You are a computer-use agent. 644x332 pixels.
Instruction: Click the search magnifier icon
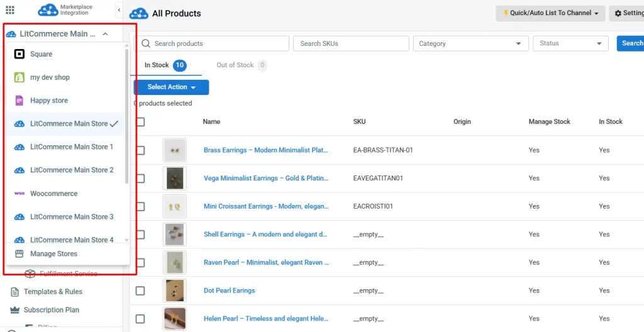145,43
